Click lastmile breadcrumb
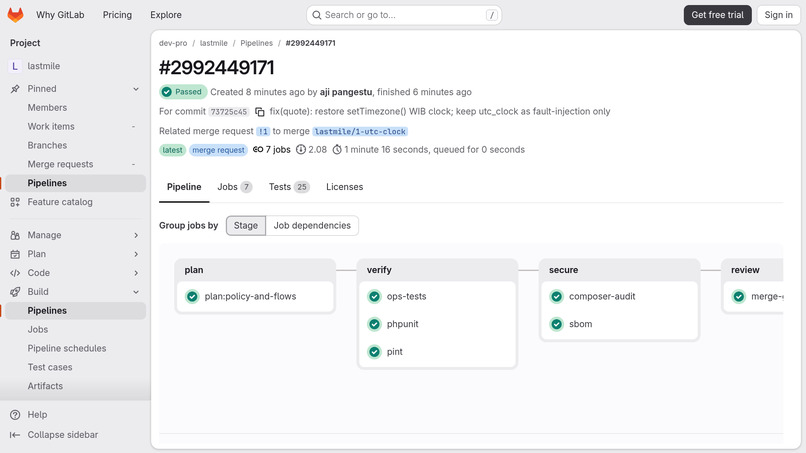 213,43
